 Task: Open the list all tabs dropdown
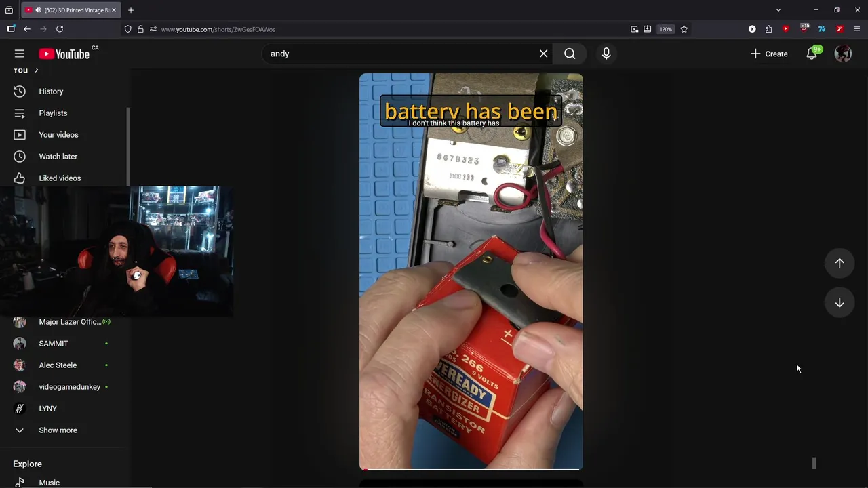[x=778, y=10]
